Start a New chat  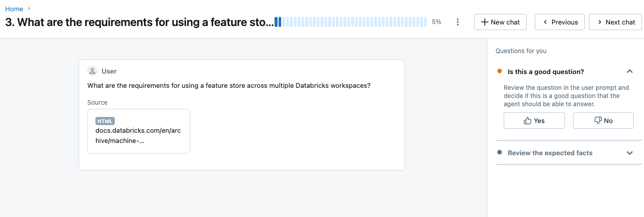point(500,22)
